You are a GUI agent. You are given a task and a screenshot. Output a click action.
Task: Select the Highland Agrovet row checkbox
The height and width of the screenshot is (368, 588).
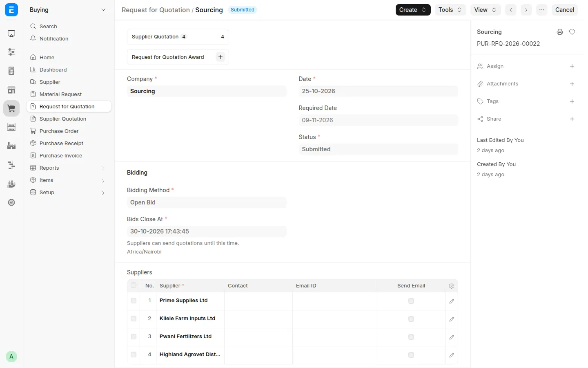(x=134, y=355)
